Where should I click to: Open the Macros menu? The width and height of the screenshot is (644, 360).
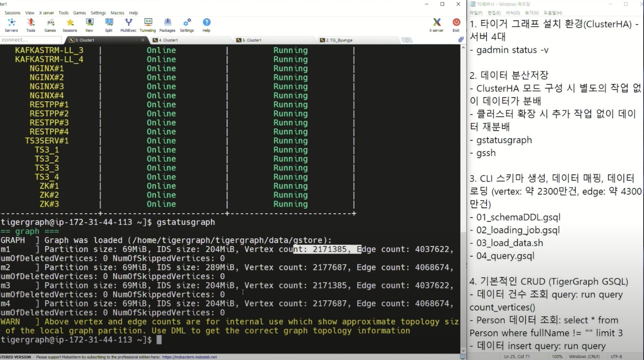(x=117, y=13)
